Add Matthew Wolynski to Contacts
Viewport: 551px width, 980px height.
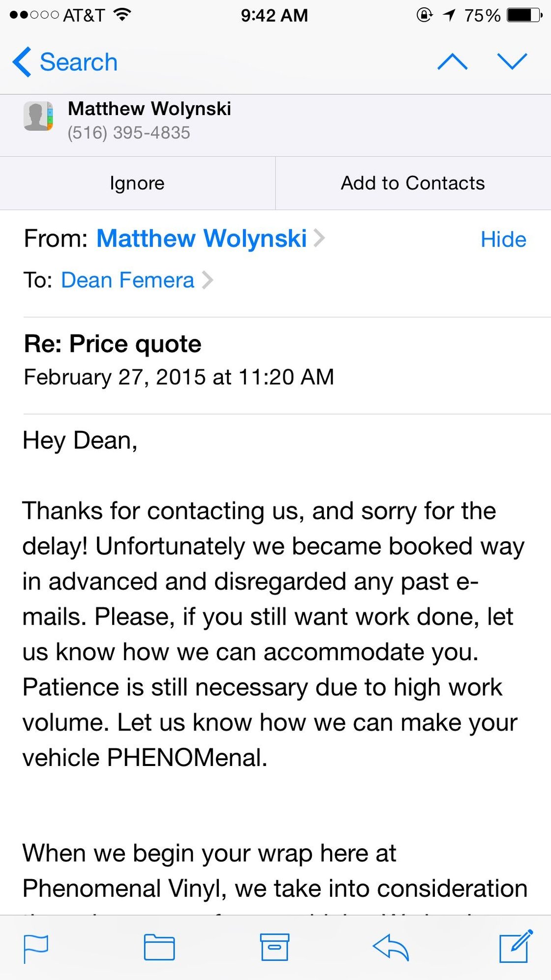[x=413, y=184]
